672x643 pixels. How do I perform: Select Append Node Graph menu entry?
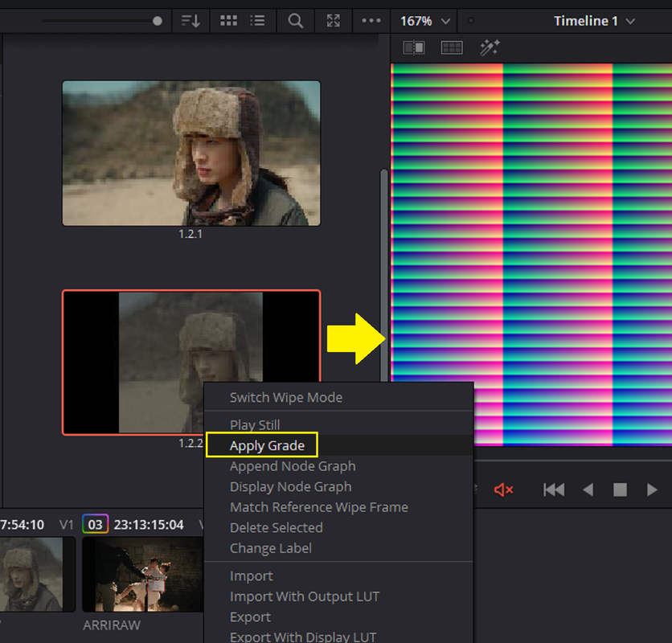293,466
